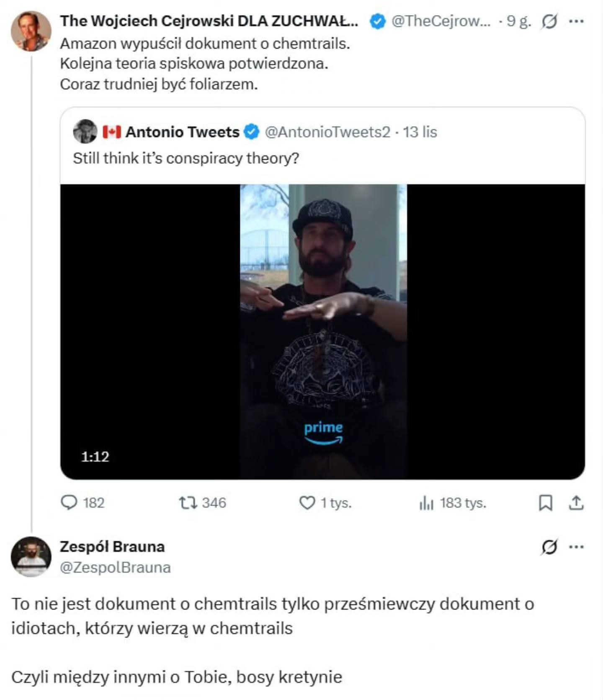Play the quoted Prime video
Image resolution: width=603 pixels, height=700 pixels.
[322, 331]
